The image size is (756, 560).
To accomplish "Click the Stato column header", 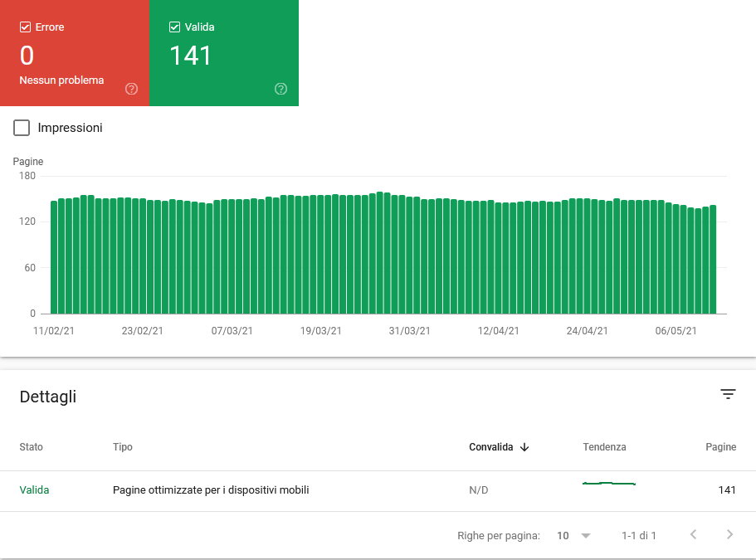I will coord(31,446).
